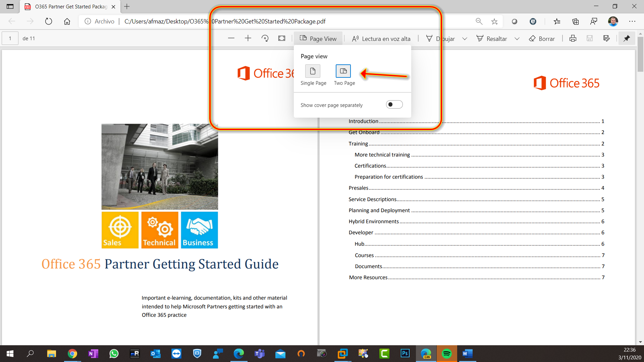
Task: Toggle Show cover page separately
Action: coord(394,104)
